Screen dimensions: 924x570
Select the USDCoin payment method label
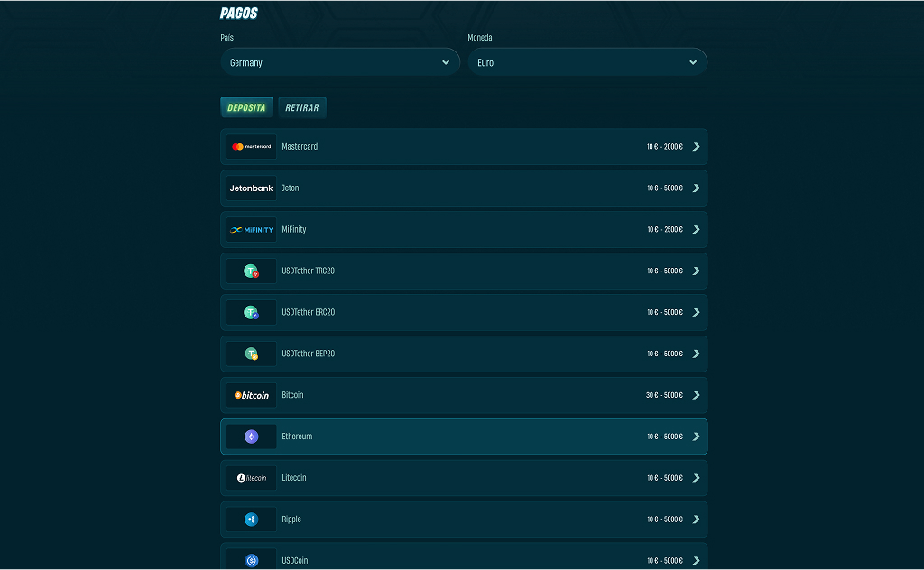[x=295, y=561]
